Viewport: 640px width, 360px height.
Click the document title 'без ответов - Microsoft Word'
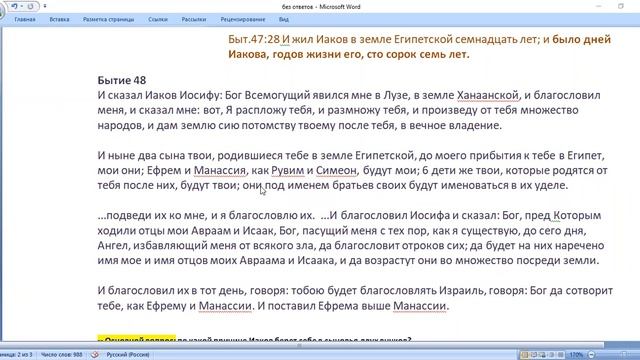click(321, 7)
